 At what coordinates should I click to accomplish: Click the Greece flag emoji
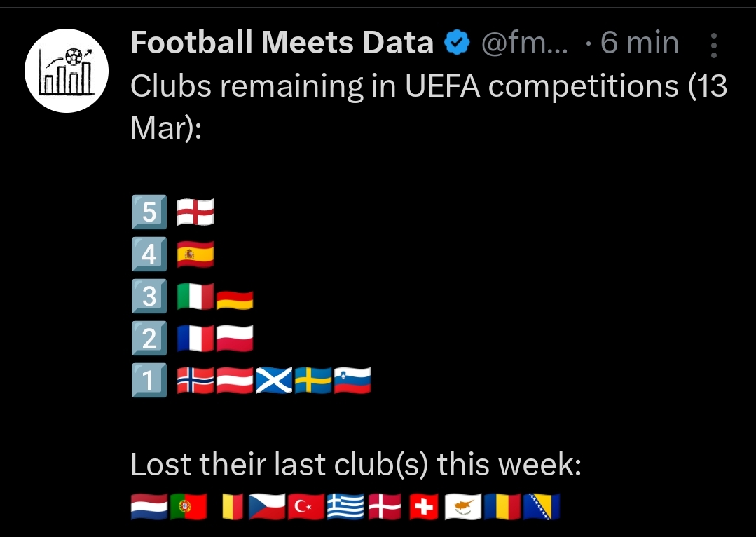pyautogui.click(x=345, y=506)
